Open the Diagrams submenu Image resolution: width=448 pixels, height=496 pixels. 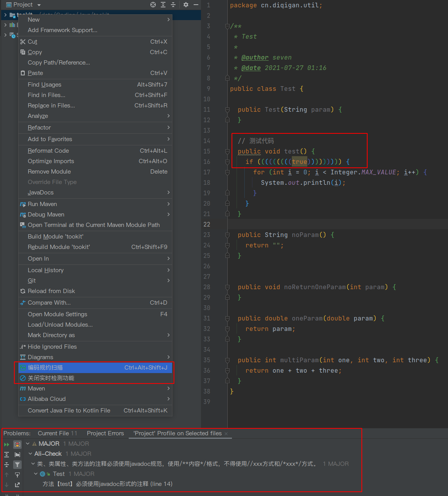[x=95, y=357]
